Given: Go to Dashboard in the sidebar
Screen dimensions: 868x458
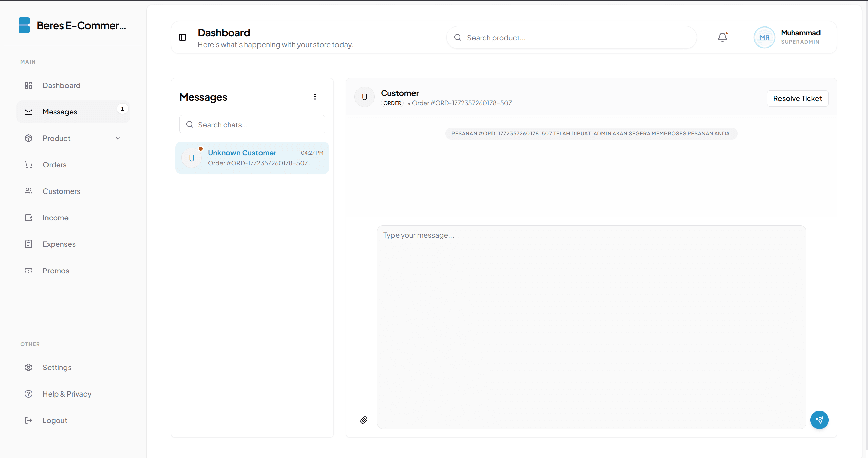Looking at the screenshot, I should [x=73, y=85].
